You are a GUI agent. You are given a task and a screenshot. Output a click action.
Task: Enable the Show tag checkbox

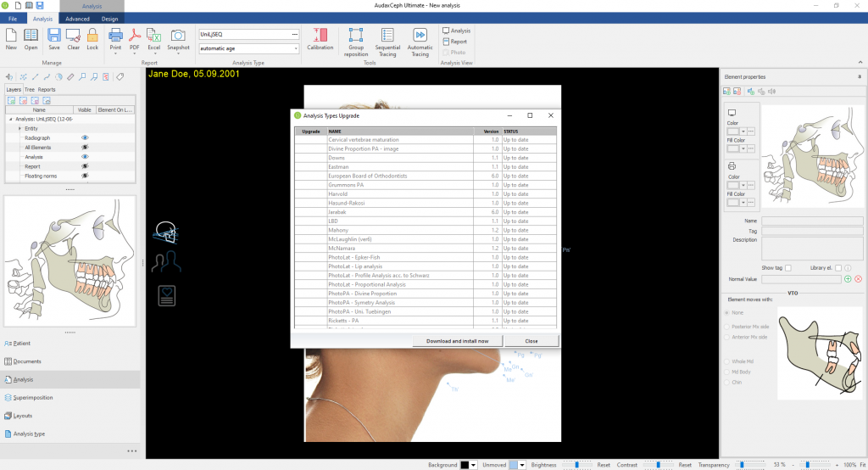point(787,268)
